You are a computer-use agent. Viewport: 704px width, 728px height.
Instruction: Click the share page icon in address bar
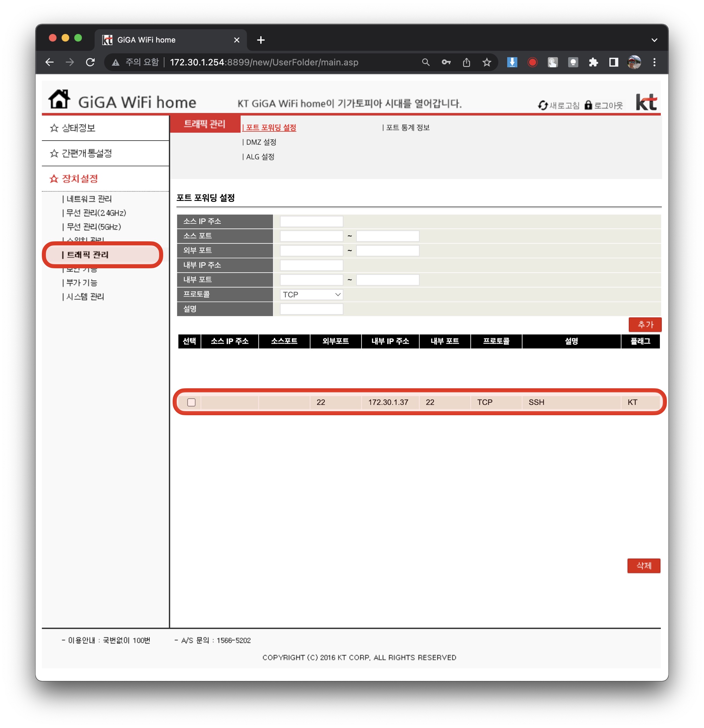pos(466,62)
